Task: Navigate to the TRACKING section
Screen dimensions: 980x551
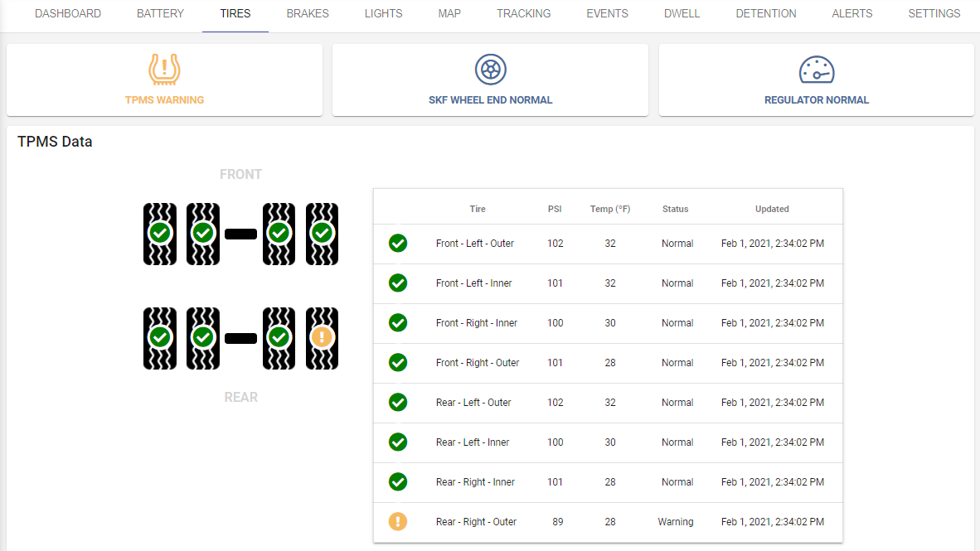Action: tap(523, 13)
